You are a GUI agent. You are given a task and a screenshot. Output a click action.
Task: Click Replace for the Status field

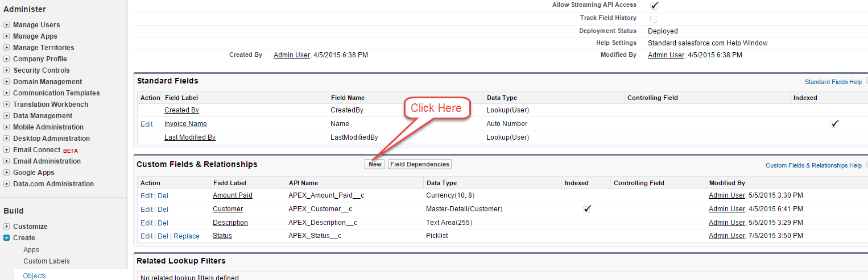pos(187,236)
